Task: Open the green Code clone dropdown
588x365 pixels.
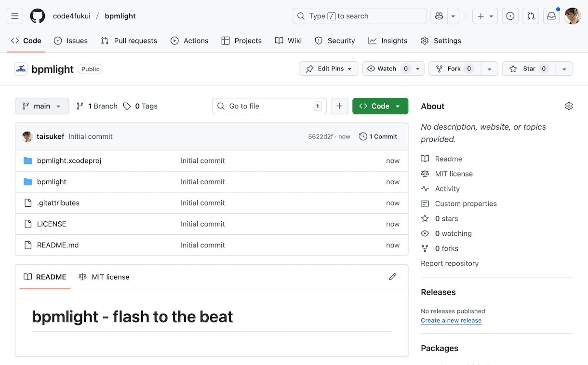Action: point(380,106)
